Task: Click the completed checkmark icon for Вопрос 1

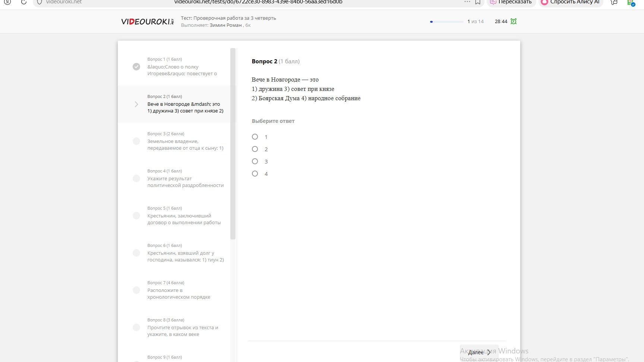Action: point(136,67)
